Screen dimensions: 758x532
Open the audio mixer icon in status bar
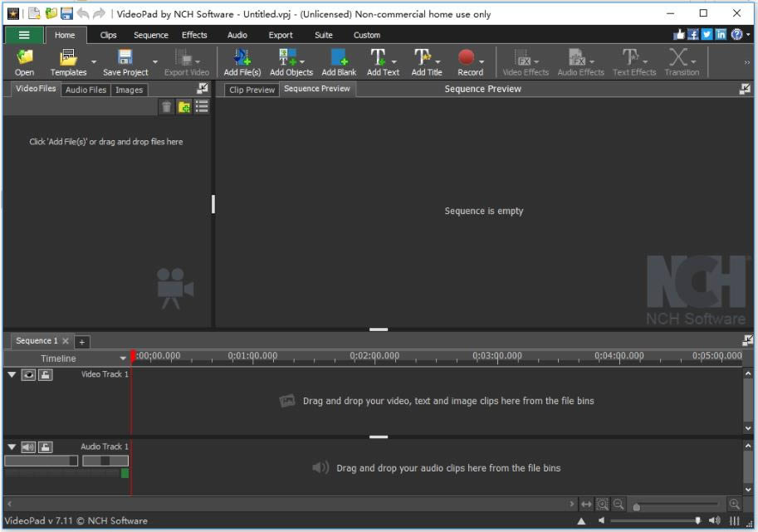click(x=735, y=520)
